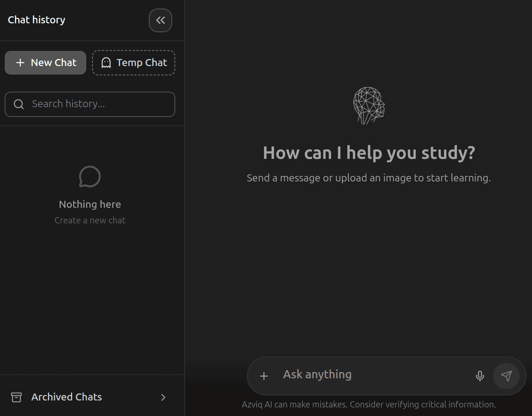Click the plus attachment icon in message bar

(x=264, y=376)
